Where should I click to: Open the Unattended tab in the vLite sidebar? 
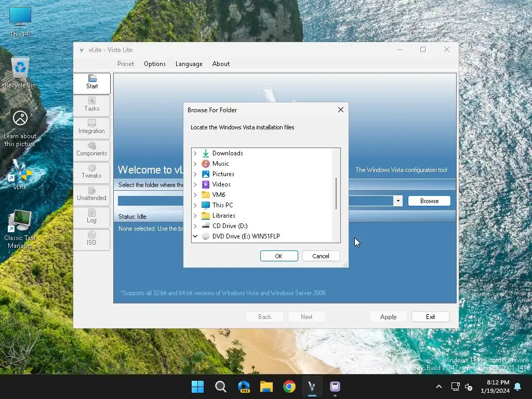pyautogui.click(x=91, y=195)
